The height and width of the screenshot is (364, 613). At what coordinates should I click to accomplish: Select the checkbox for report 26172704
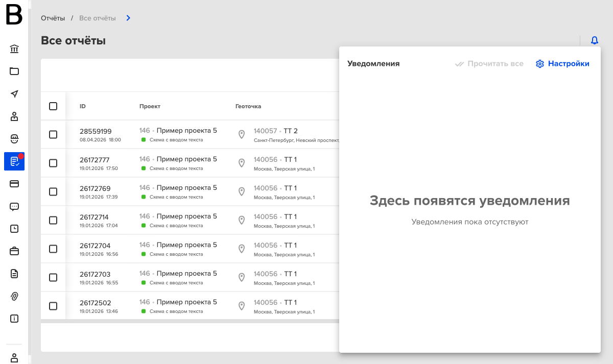coord(53,249)
